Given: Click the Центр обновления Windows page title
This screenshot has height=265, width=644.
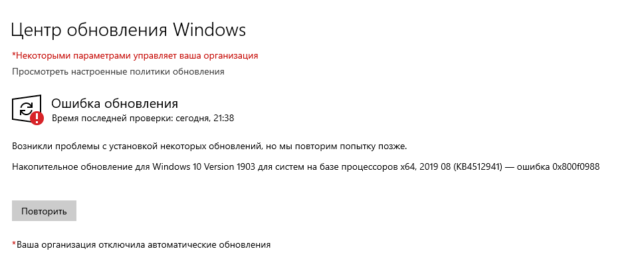Looking at the screenshot, I should [128, 31].
